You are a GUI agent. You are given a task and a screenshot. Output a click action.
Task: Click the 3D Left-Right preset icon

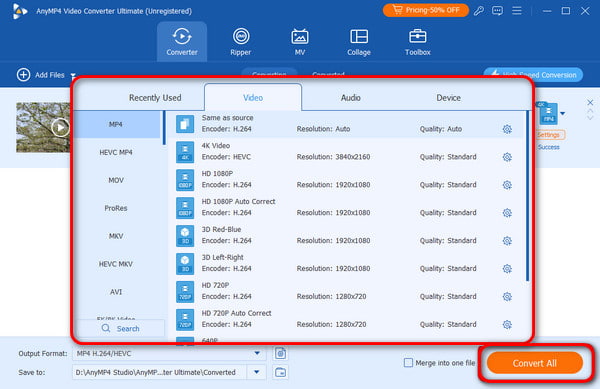[x=185, y=264]
